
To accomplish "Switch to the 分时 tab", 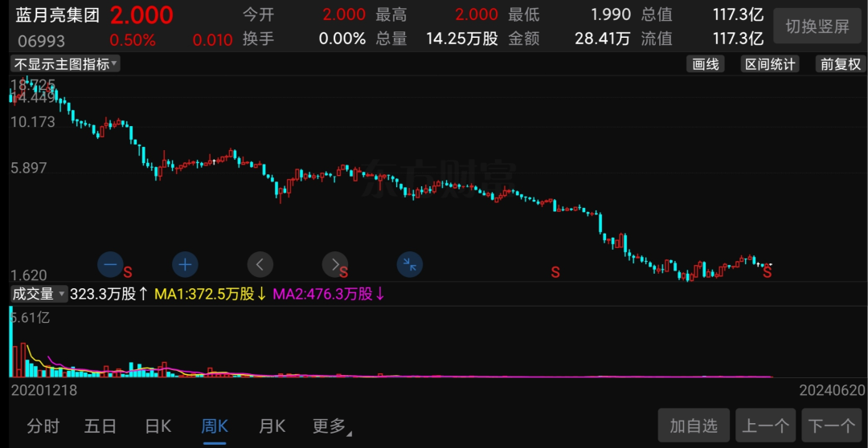I will click(43, 426).
